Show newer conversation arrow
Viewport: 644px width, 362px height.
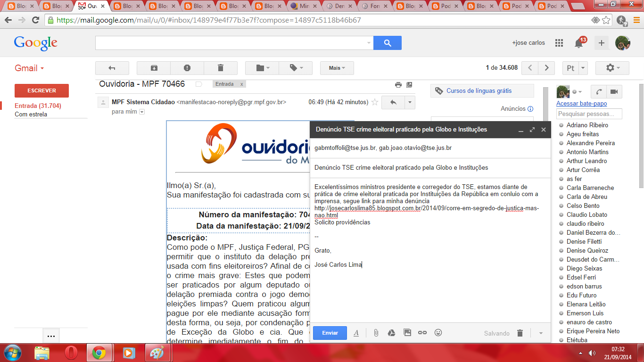[x=530, y=68]
